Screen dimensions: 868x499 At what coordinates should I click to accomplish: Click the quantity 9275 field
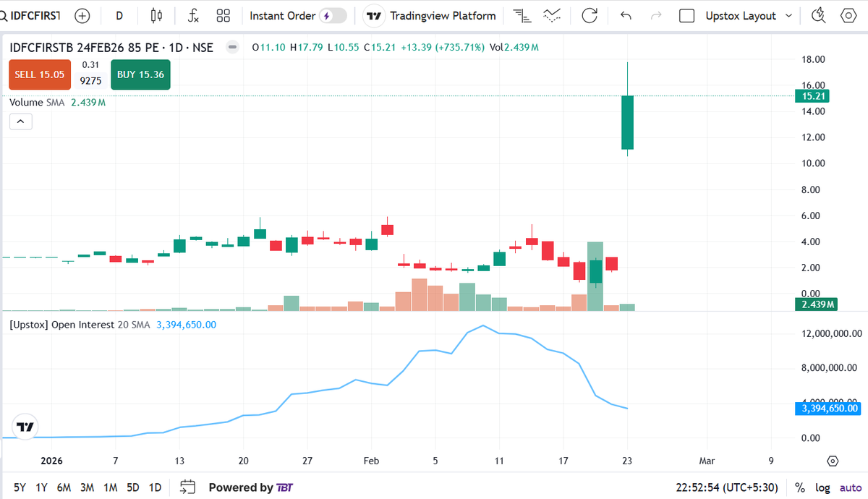tap(90, 81)
